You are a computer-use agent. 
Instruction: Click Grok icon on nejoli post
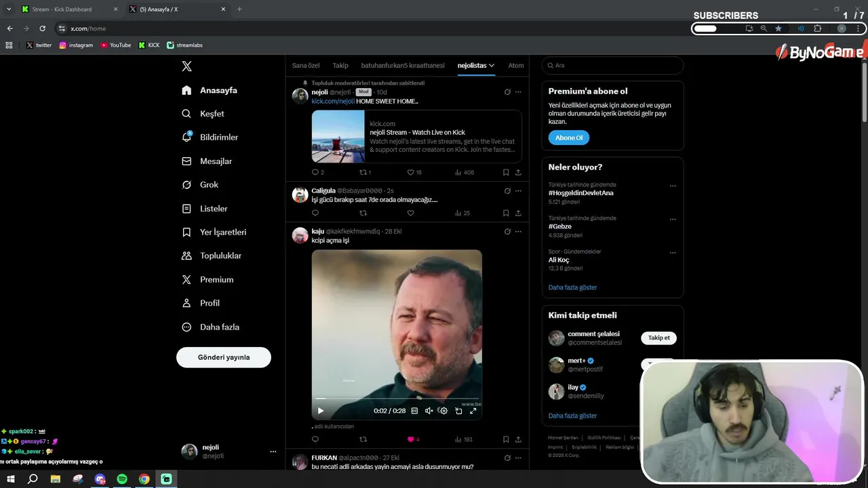[x=507, y=91]
